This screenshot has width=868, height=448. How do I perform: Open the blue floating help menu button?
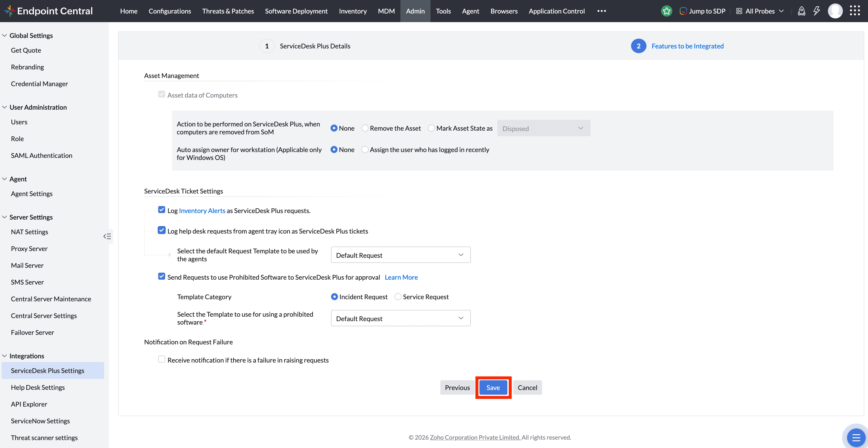click(x=856, y=438)
